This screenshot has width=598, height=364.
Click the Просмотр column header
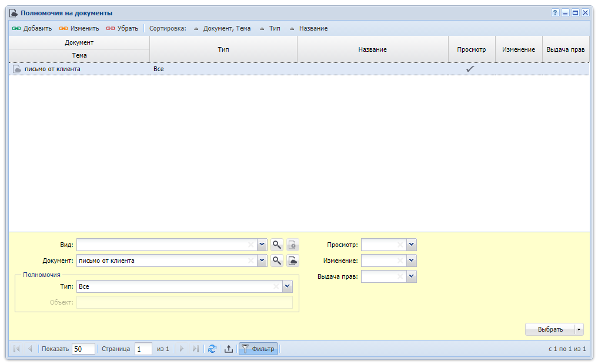click(472, 49)
